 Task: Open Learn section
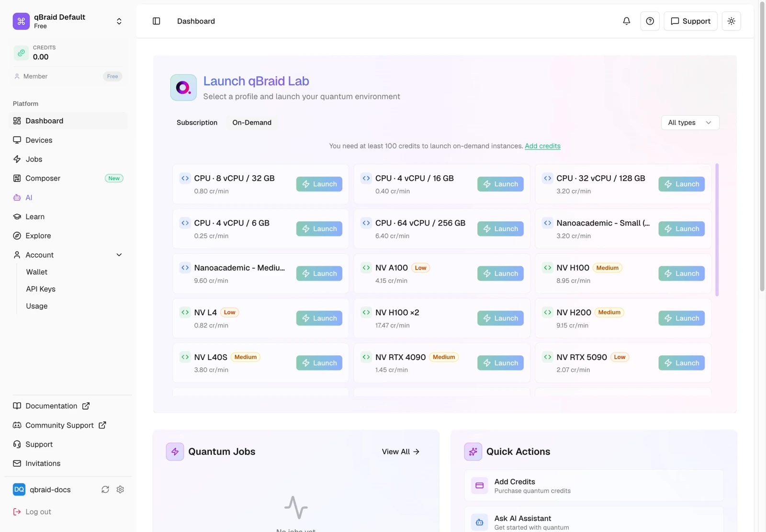(x=68, y=216)
